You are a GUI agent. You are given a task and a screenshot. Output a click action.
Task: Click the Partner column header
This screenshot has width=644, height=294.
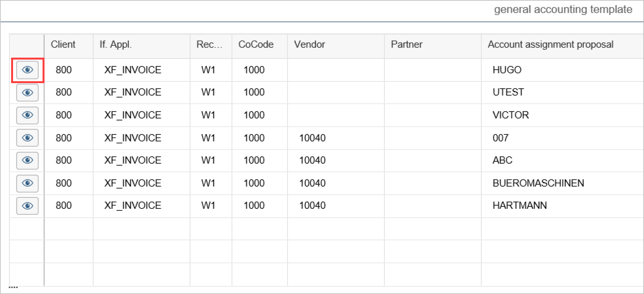[406, 45]
